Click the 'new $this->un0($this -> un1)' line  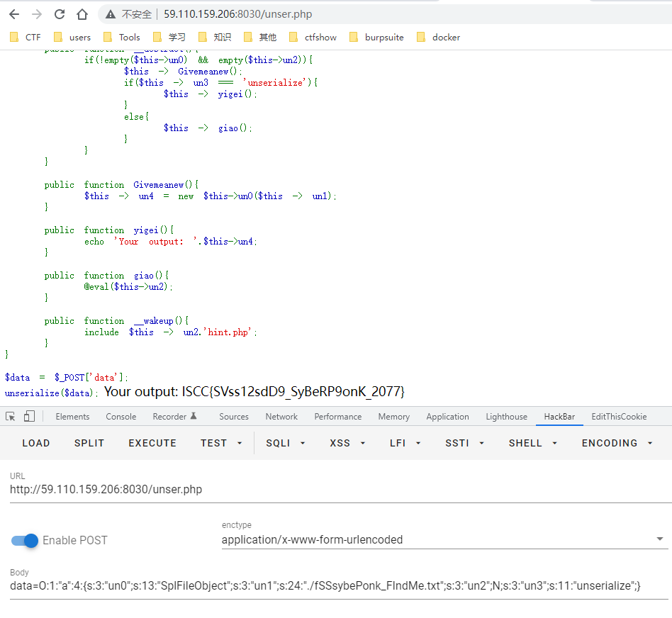click(x=210, y=196)
